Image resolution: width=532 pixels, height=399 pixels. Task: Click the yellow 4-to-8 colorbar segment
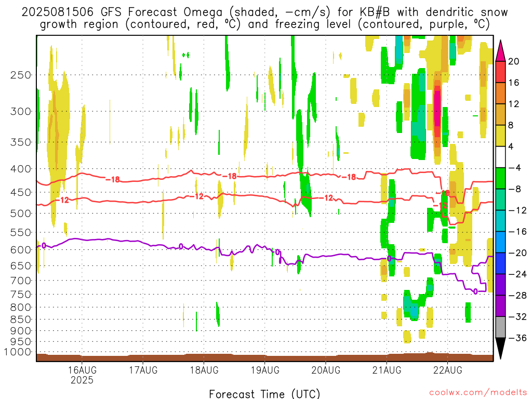tap(500, 136)
